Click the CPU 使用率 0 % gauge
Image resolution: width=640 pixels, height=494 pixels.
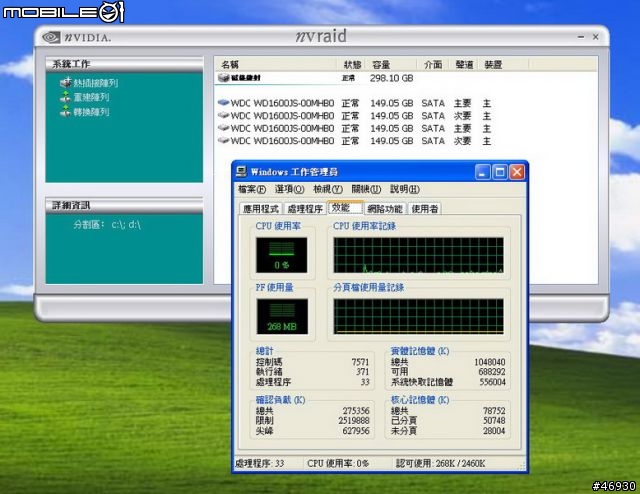[282, 255]
